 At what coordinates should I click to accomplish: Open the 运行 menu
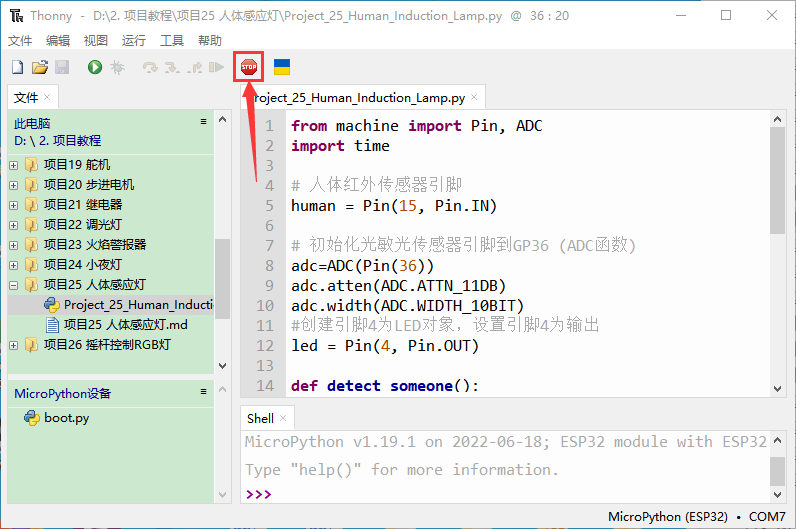point(133,41)
